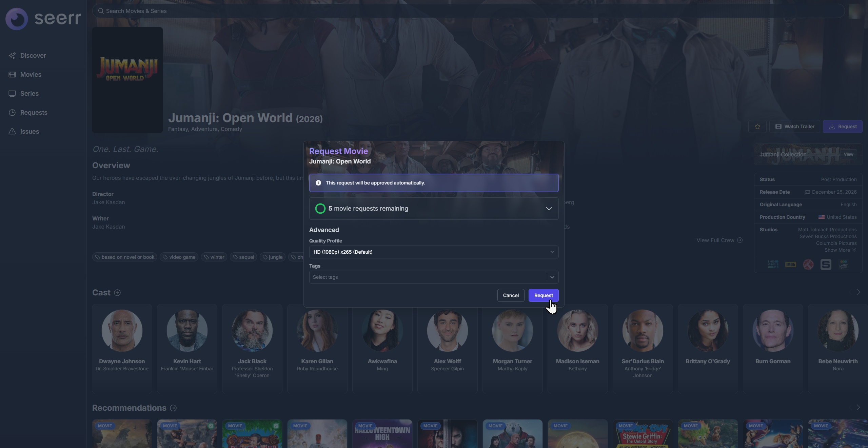Click the info icon in approval notice
868x448 pixels.
pyautogui.click(x=318, y=183)
